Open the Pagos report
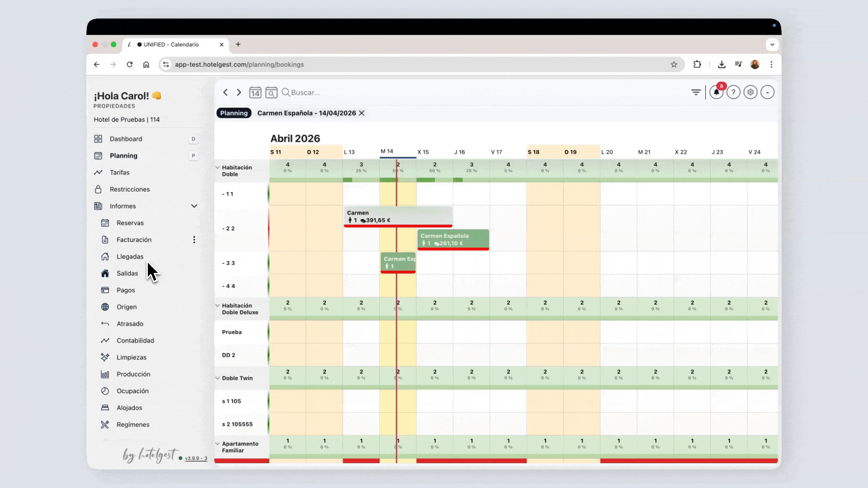Screen dimensions: 868x488 (126, 290)
